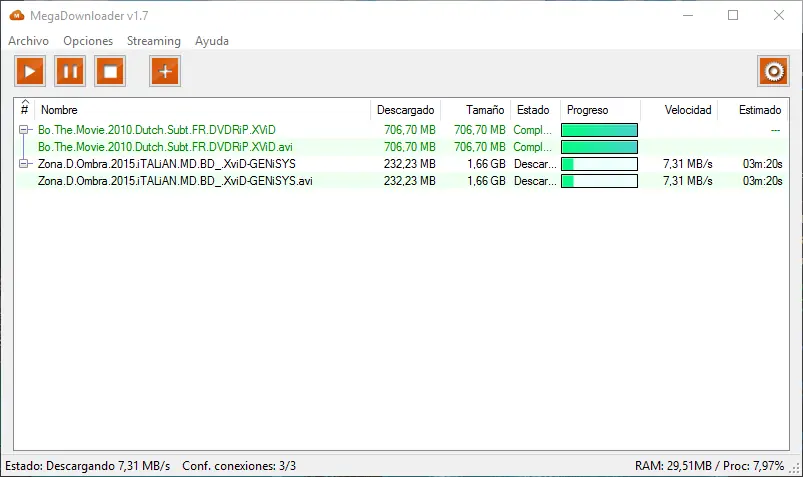Screen dimensions: 803x477
Task: Sort list by Tamaño column header
Action: (x=476, y=110)
